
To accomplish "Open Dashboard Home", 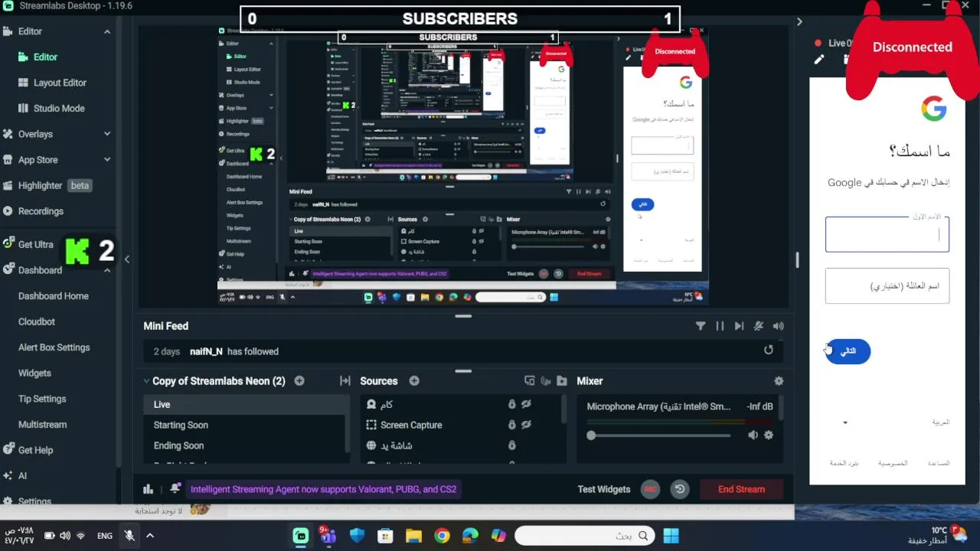I will point(54,296).
